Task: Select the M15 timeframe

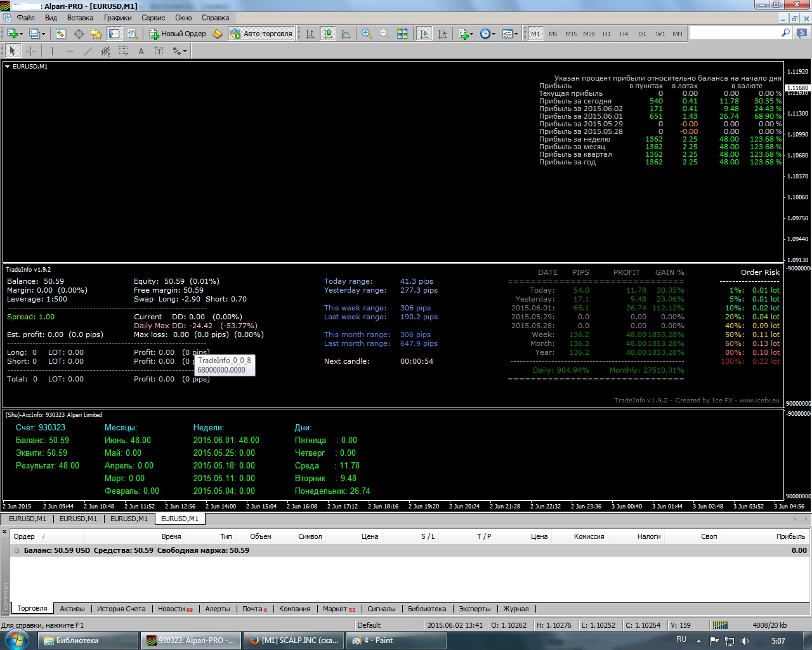Action: pos(571,34)
